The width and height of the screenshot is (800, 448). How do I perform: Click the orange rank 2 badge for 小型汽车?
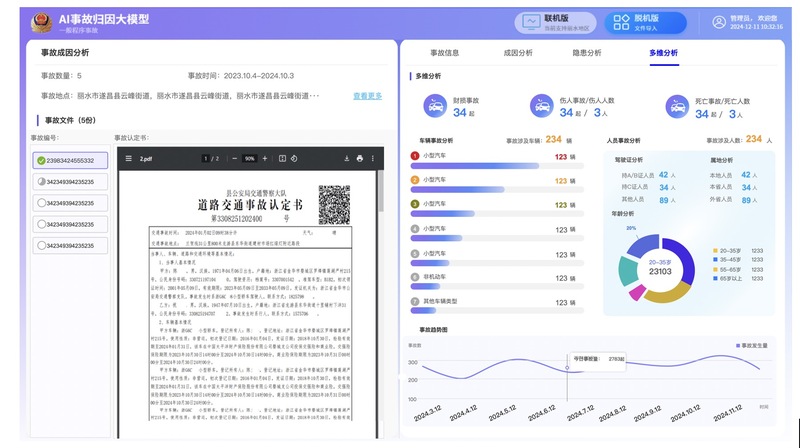pos(415,180)
